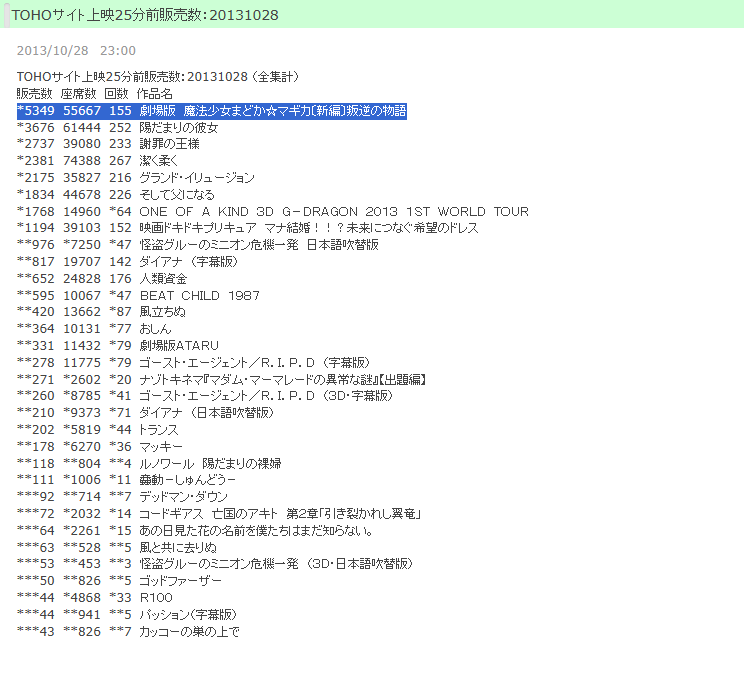The height and width of the screenshot is (682, 744).
Task: Select the row for 陽だまりの彼女
Action: (118, 127)
